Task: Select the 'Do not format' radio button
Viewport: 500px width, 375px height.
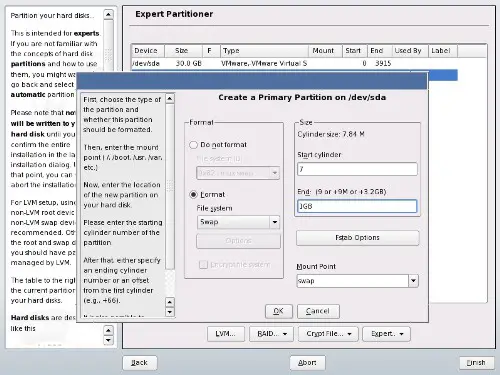Action: [x=193, y=145]
